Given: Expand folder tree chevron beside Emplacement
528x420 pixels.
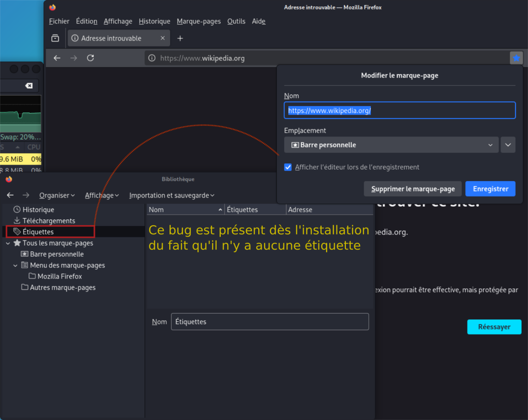Looking at the screenshot, I should coord(508,145).
